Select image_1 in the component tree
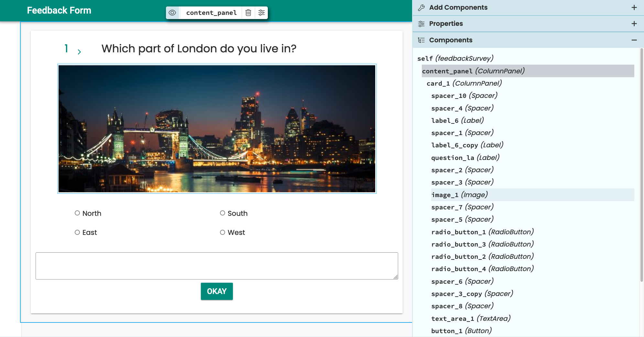644x337 pixels. pyautogui.click(x=459, y=195)
